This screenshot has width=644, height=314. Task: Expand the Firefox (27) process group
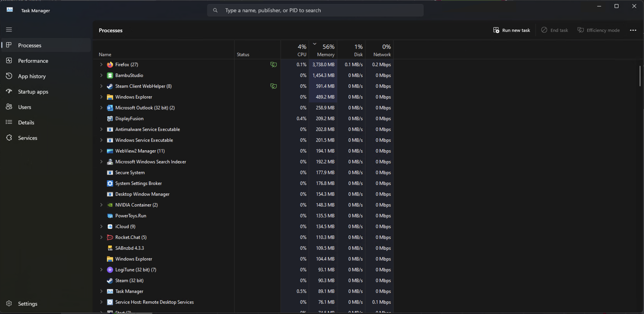(101, 65)
